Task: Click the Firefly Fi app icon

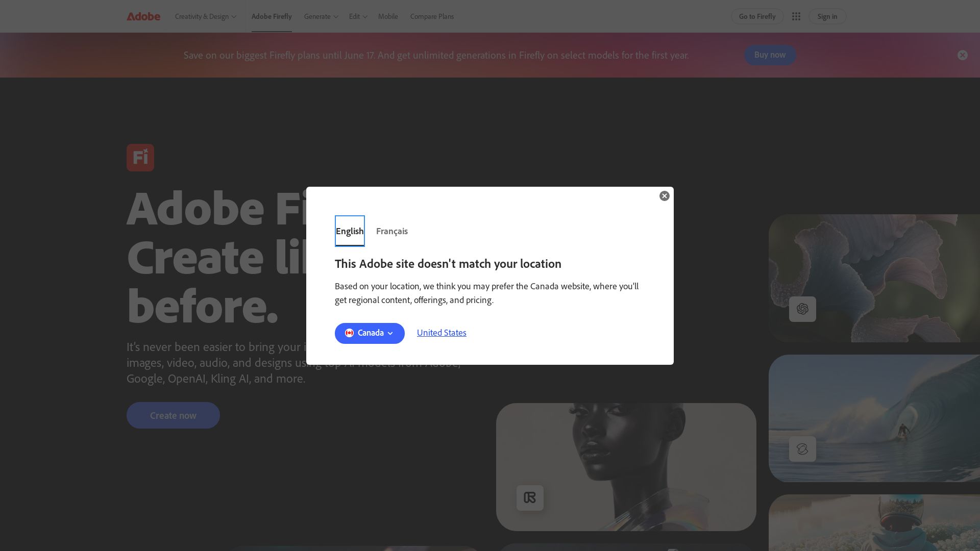Action: pos(140,158)
